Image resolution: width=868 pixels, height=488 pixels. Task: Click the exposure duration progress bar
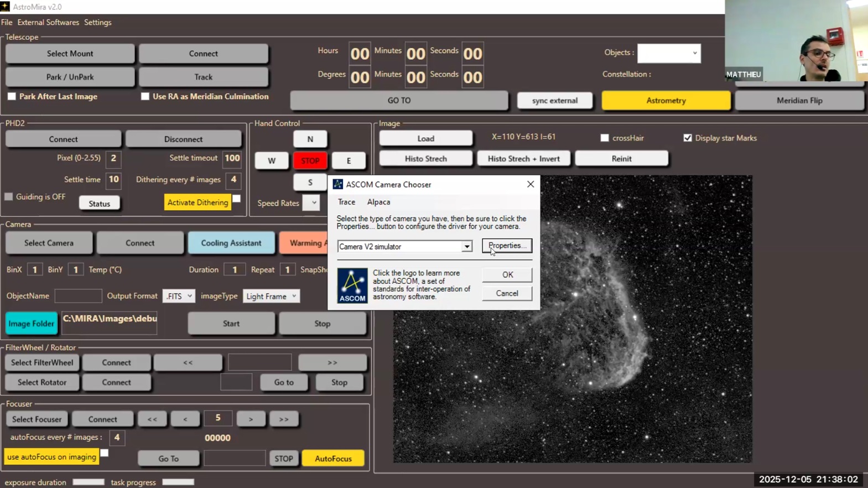click(x=89, y=482)
